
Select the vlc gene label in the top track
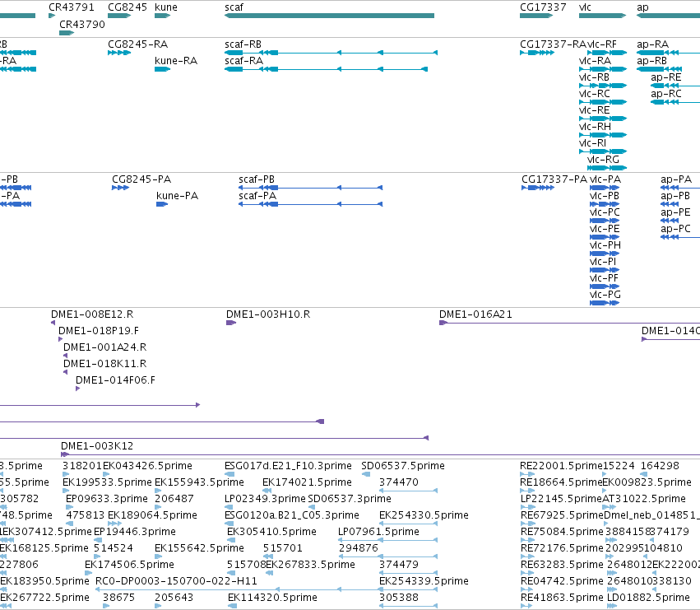pyautogui.click(x=585, y=7)
